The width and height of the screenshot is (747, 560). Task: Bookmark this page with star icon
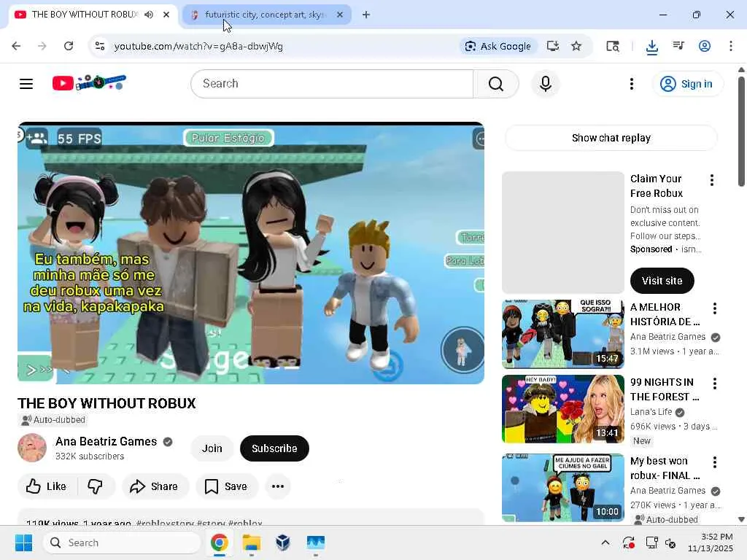pyautogui.click(x=576, y=46)
